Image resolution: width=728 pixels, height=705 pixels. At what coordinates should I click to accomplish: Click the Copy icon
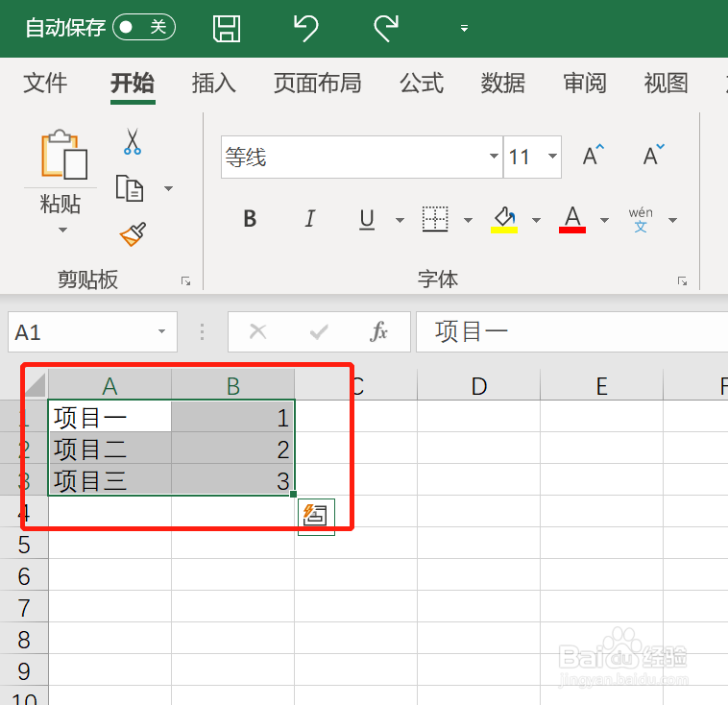tap(129, 188)
